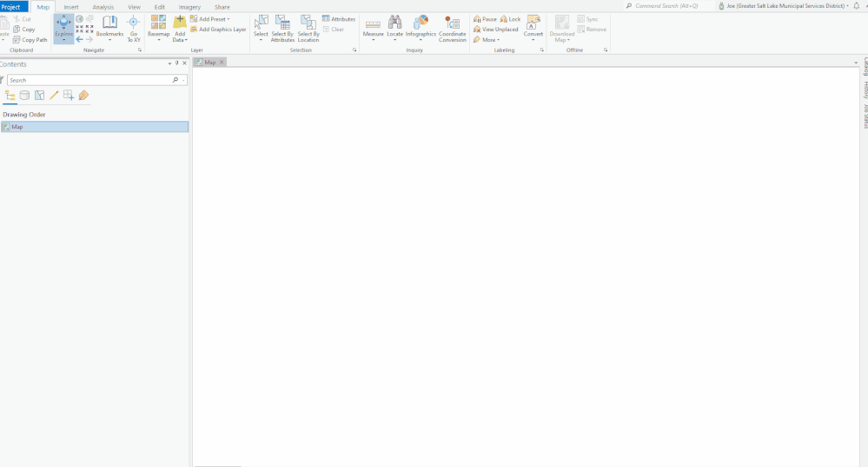Open Select By Location

[308, 29]
